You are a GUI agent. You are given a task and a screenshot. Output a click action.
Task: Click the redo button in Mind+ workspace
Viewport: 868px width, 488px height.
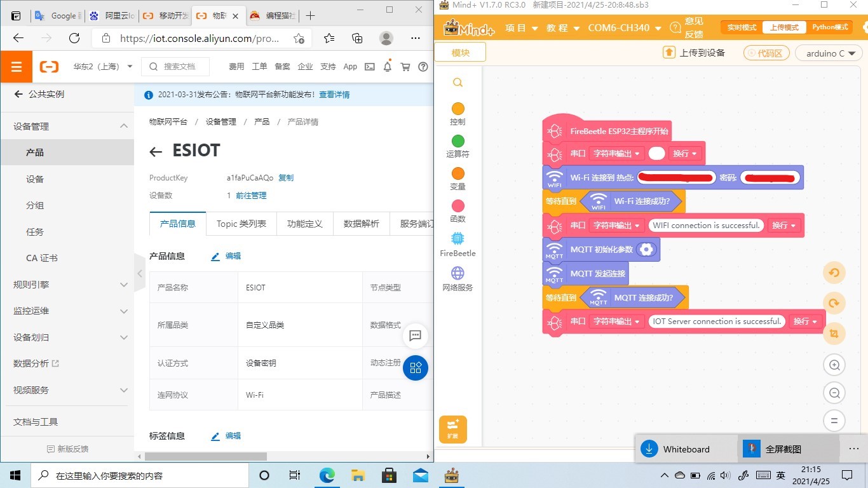(x=834, y=303)
